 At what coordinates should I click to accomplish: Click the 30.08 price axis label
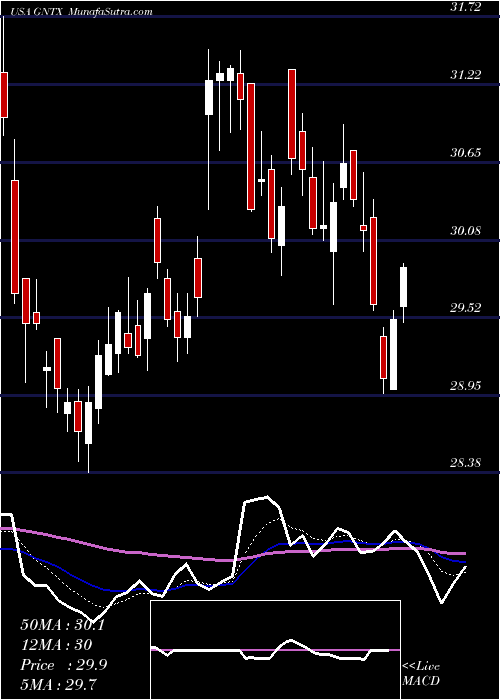[466, 231]
